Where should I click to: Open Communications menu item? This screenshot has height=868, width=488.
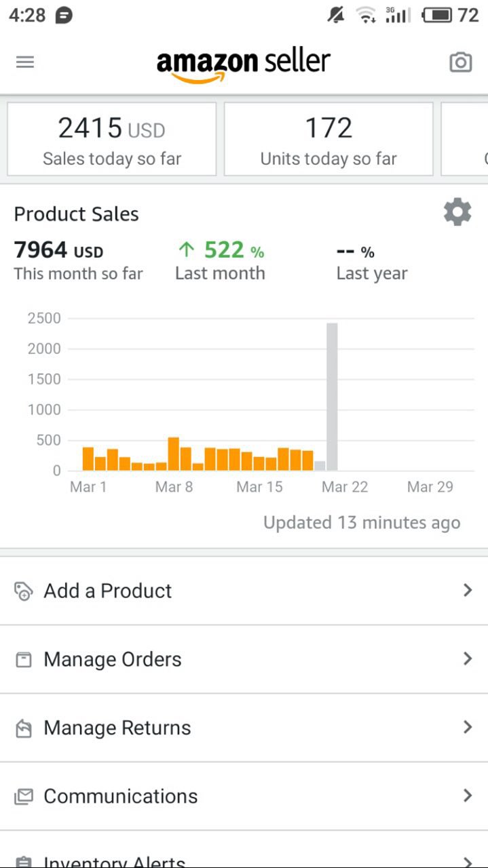point(121,796)
